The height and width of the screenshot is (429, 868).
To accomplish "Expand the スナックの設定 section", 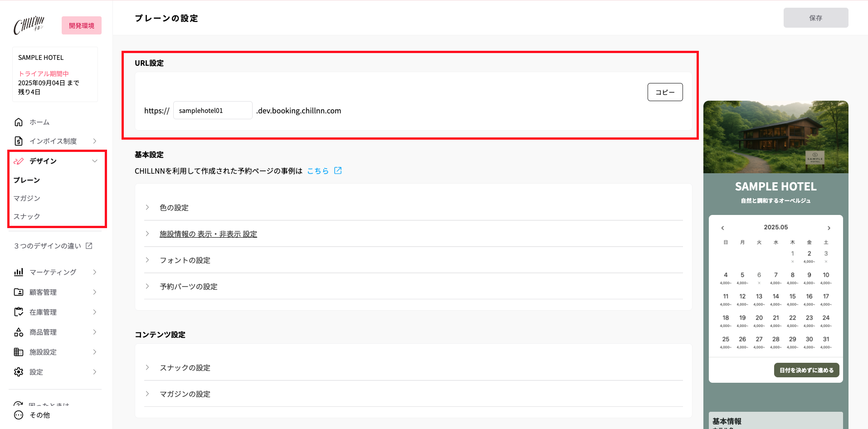I will point(413,368).
